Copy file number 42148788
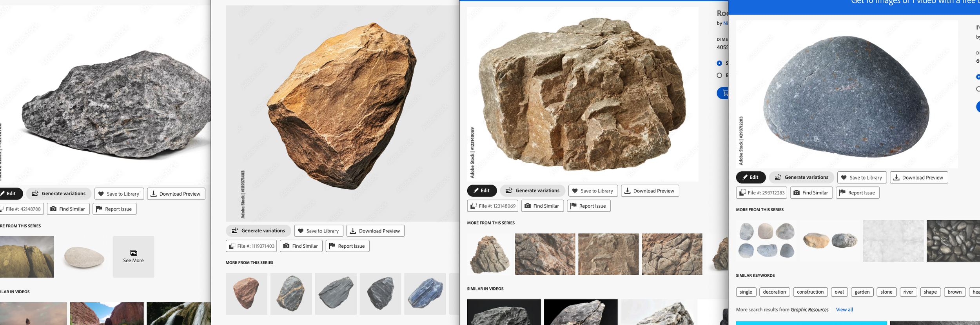 (22, 209)
